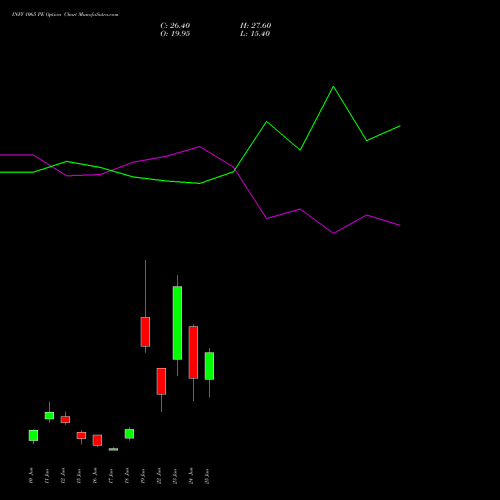The height and width of the screenshot is (500, 500).
Task: Click the low value "L: 15.40"
Action: pos(255,34)
